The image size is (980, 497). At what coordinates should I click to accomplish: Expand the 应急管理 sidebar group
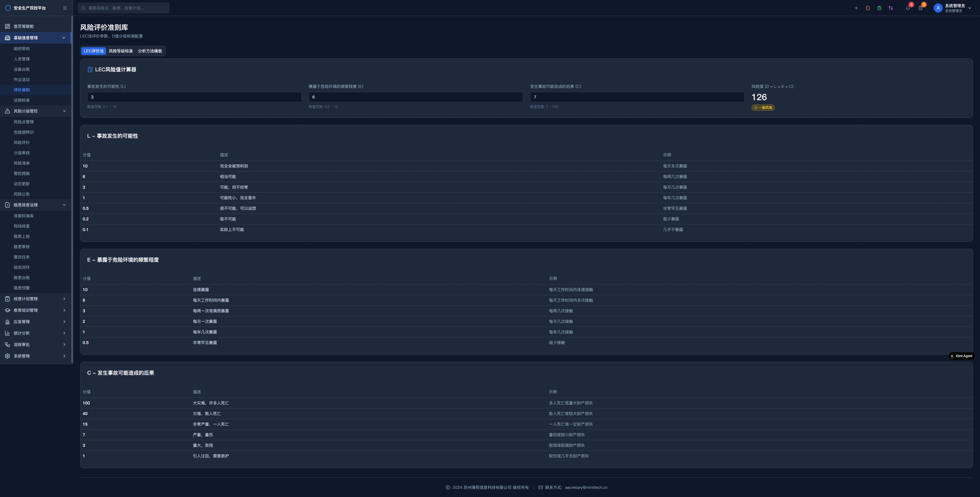[x=64, y=322]
